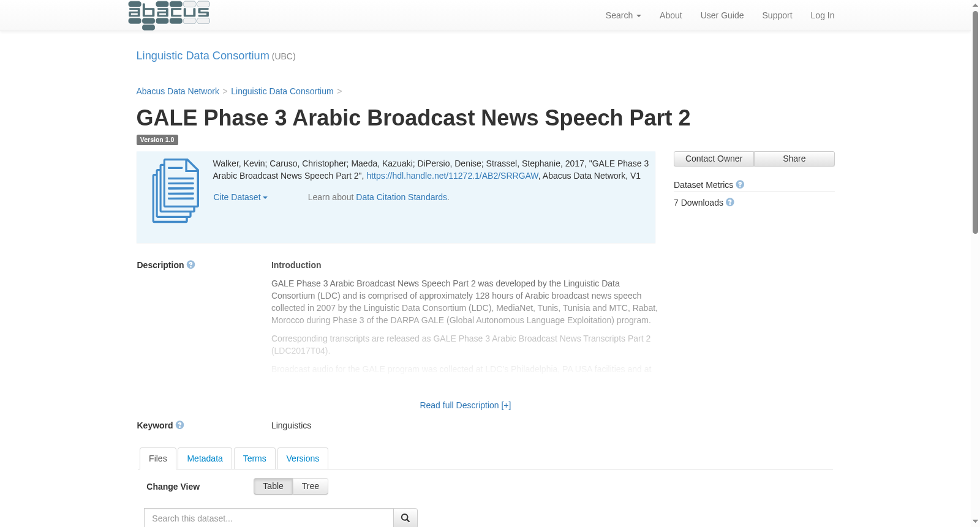Viewport: 980px width, 527px height.
Task: Open Data Citation Standards link
Action: click(x=401, y=197)
